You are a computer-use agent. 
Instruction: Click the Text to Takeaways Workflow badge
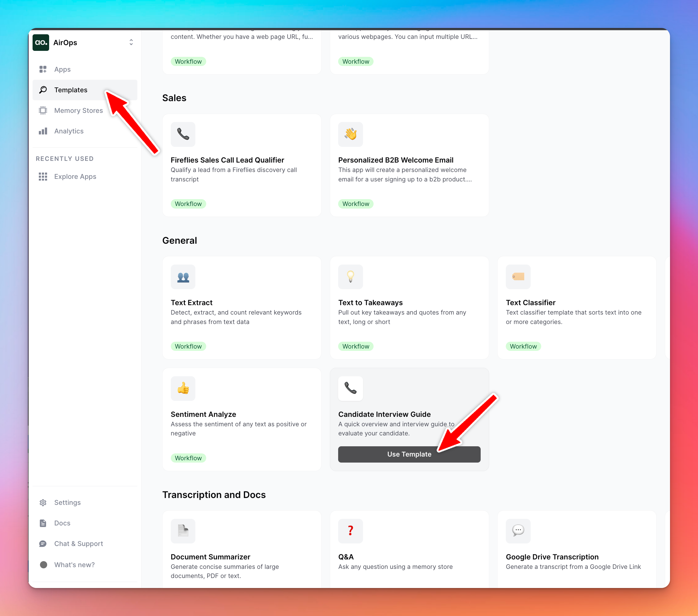[x=356, y=345]
